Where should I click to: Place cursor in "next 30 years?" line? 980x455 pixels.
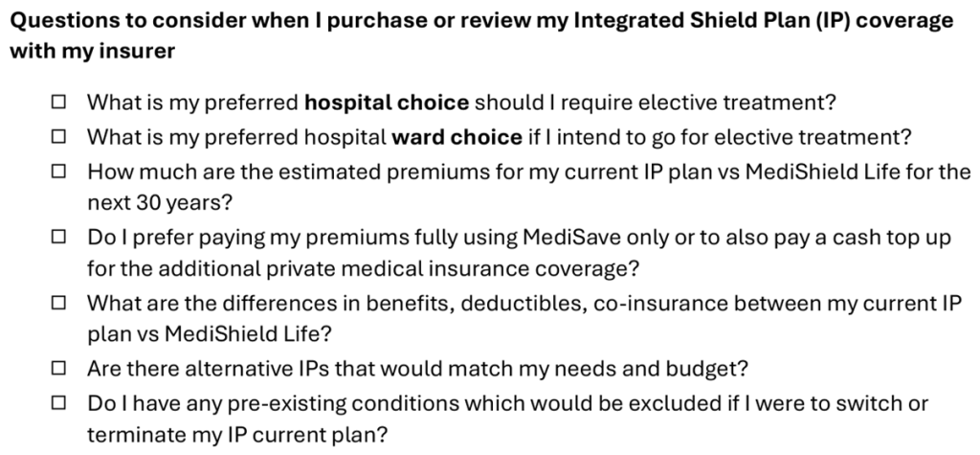160,202
